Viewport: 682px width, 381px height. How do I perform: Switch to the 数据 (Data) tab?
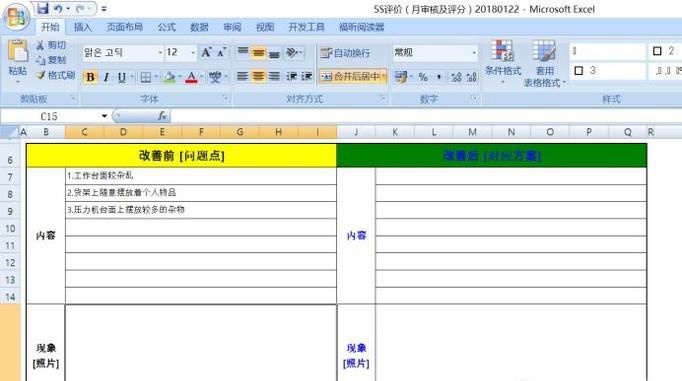pos(199,27)
